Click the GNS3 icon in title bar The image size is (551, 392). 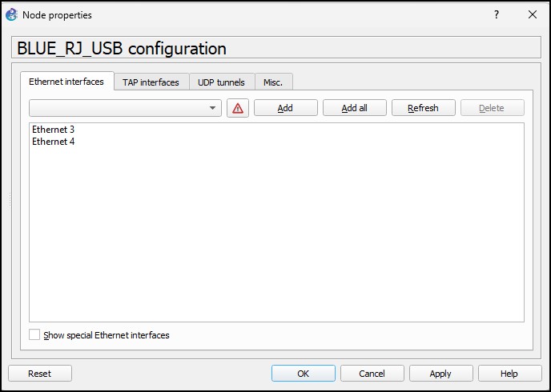pyautogui.click(x=11, y=14)
